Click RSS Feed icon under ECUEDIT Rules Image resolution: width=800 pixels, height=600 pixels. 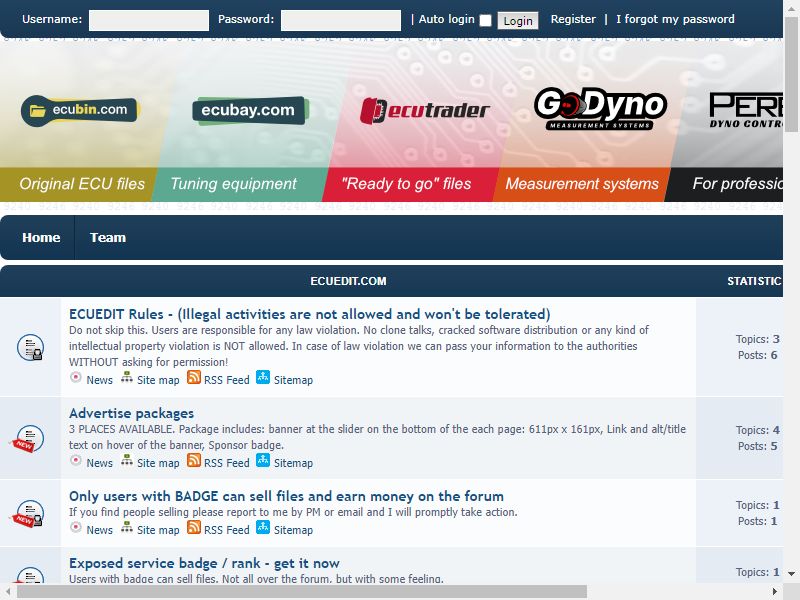tap(193, 377)
